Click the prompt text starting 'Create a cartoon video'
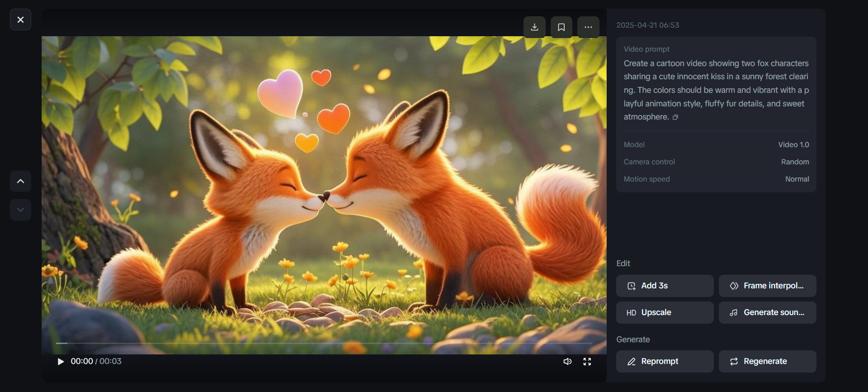 pos(716,90)
